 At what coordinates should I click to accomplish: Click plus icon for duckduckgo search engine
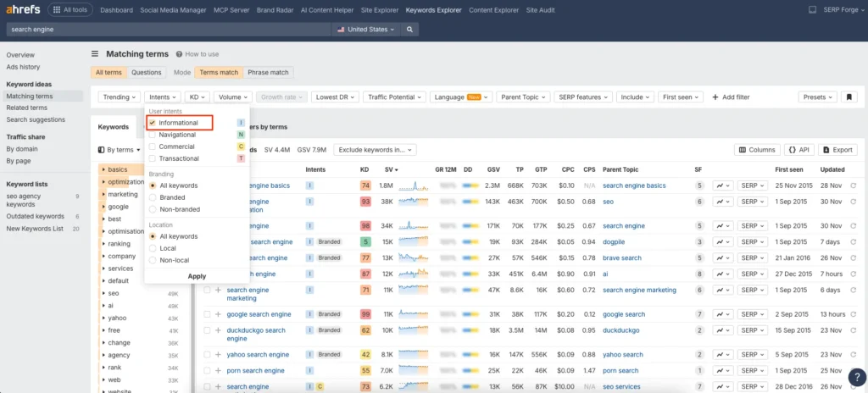pyautogui.click(x=218, y=330)
